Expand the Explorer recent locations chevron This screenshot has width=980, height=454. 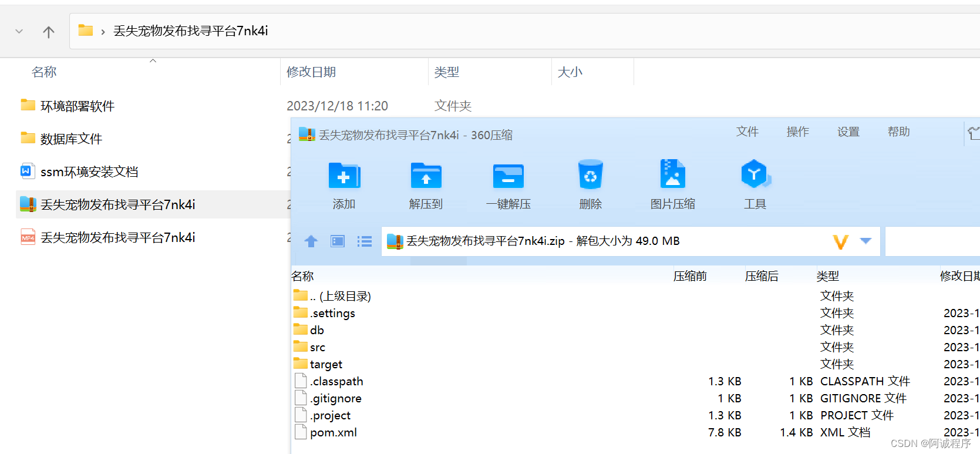(19, 32)
